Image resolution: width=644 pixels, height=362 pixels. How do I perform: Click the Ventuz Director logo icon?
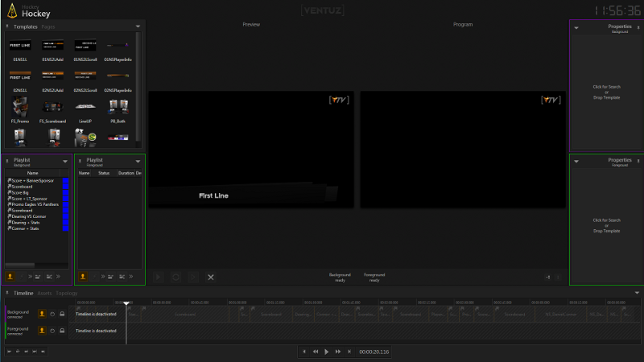tap(12, 10)
